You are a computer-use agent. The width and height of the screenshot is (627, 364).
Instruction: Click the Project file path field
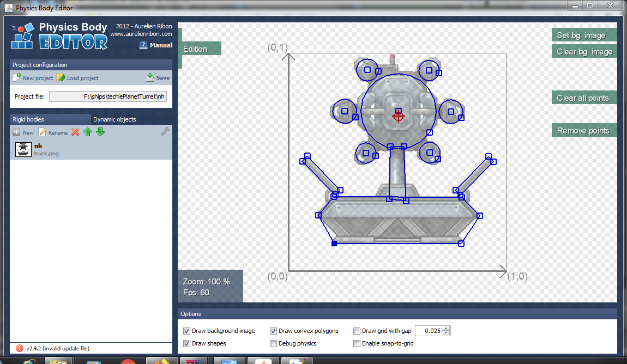(108, 96)
